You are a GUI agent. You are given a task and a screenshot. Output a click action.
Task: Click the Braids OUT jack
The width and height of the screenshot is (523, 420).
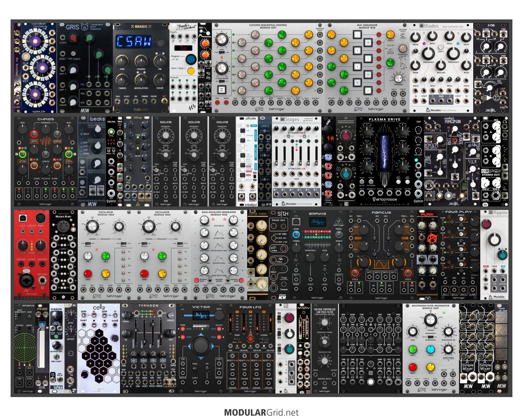point(164,101)
